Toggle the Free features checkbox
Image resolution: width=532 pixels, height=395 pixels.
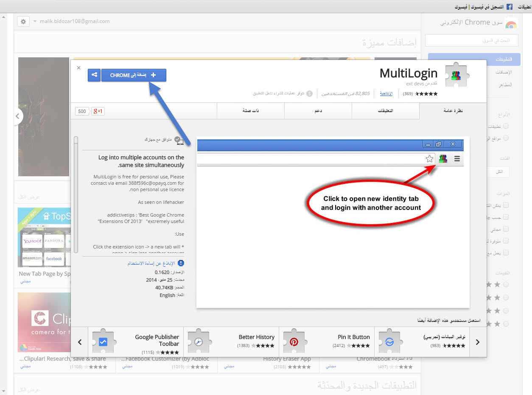pos(506,229)
